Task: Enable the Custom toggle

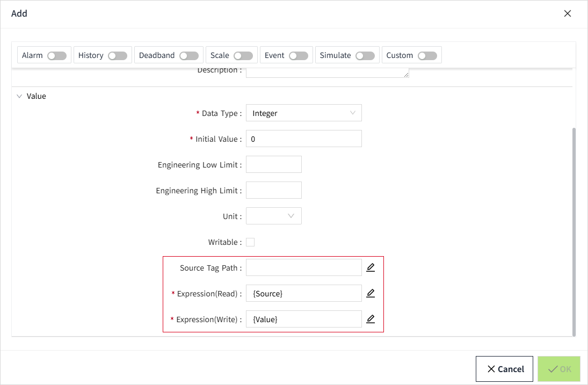Action: (x=427, y=55)
